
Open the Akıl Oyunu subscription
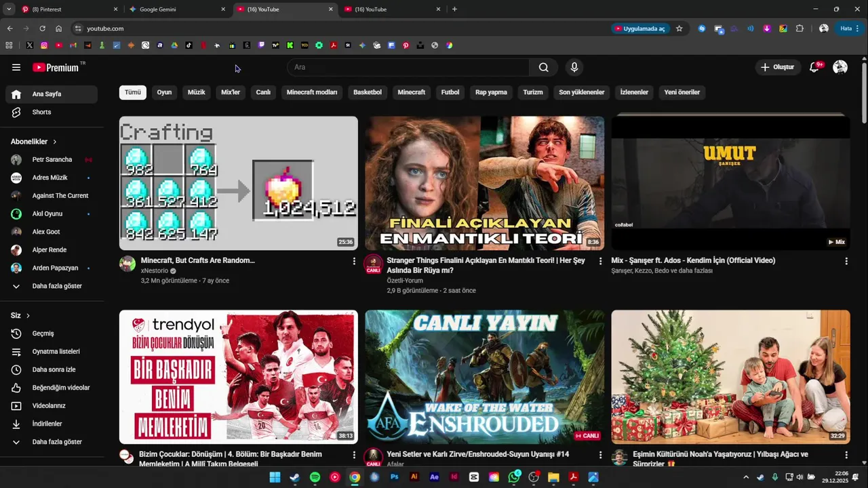click(52, 213)
